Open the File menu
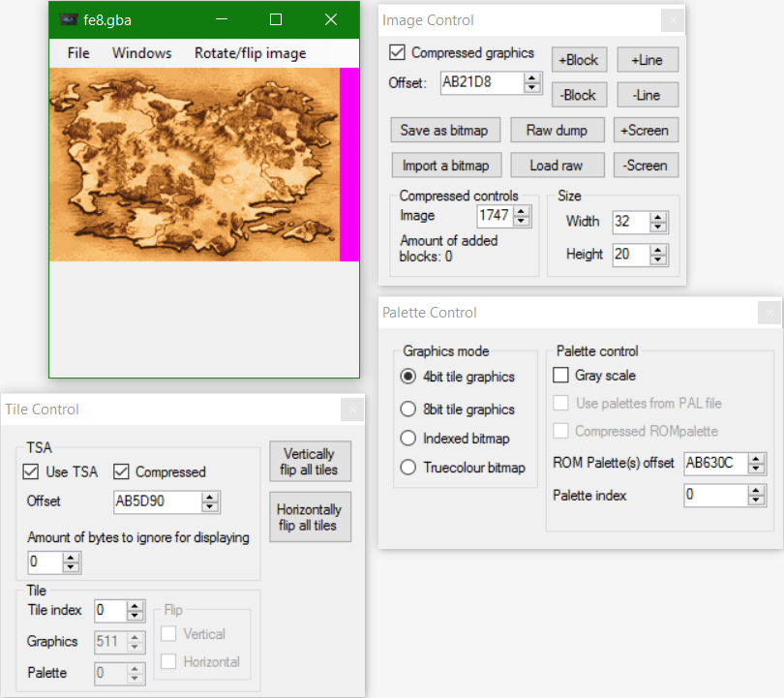This screenshot has height=698, width=784. pos(78,53)
